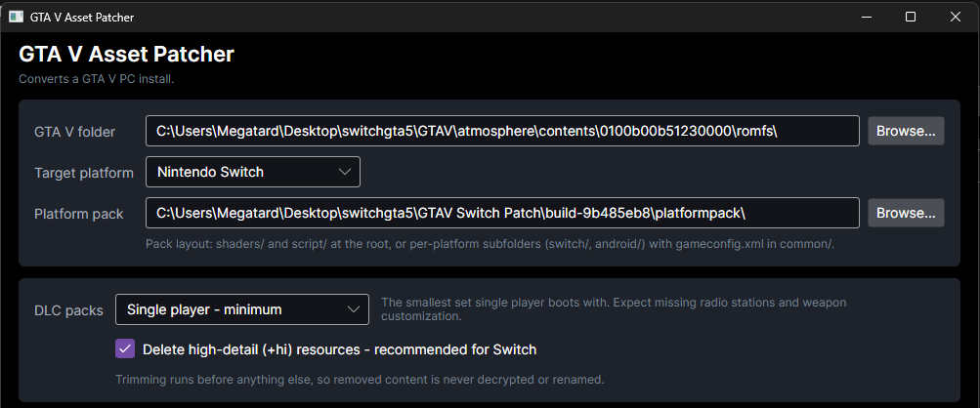980x408 pixels.
Task: Browse for the GTA V folder
Action: (x=906, y=131)
